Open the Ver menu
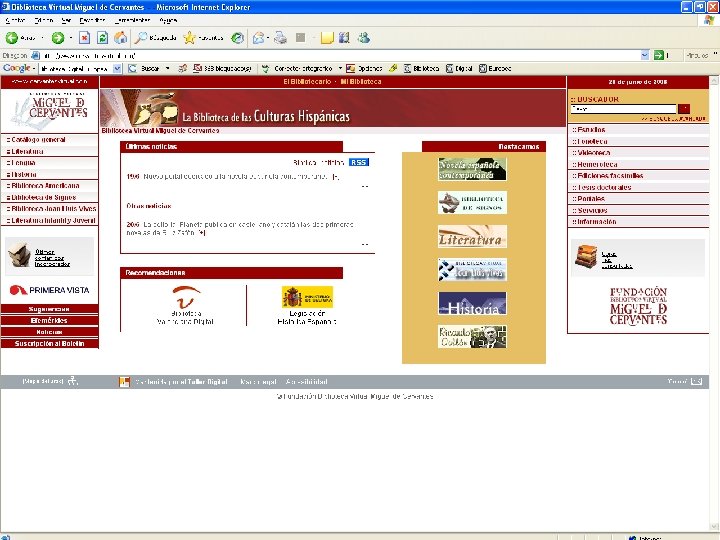The image size is (720, 540). coord(66,20)
